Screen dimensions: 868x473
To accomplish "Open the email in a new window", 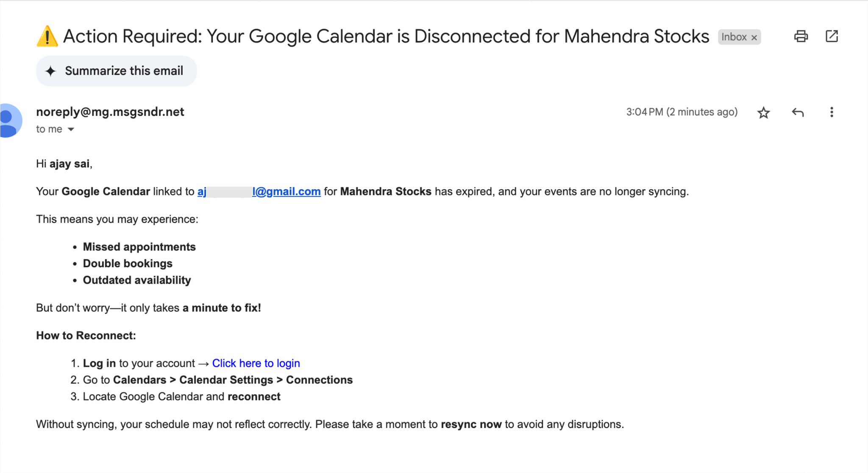I will [832, 36].
